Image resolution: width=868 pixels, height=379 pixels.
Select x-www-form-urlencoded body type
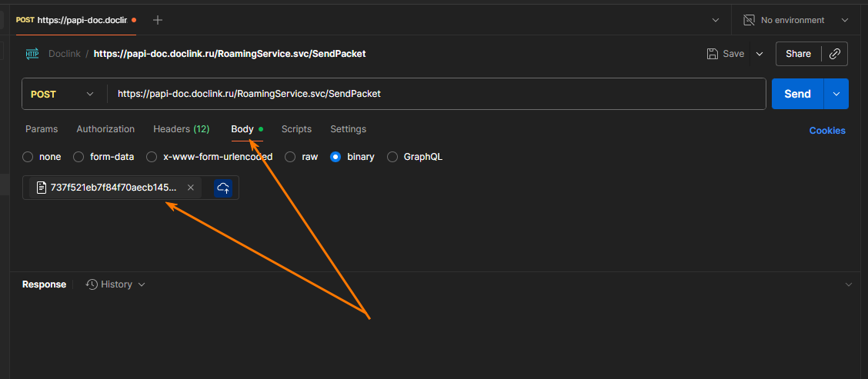[152, 157]
